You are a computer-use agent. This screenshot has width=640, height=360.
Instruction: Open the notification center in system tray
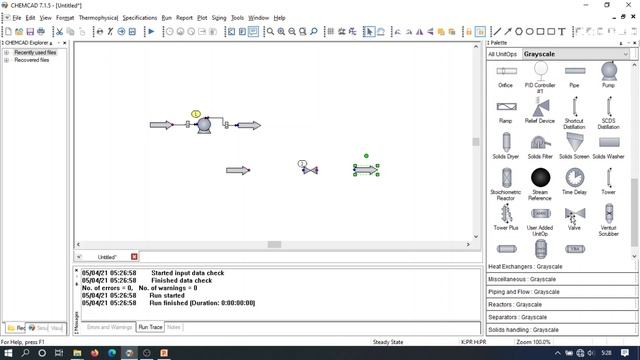[x=625, y=353]
